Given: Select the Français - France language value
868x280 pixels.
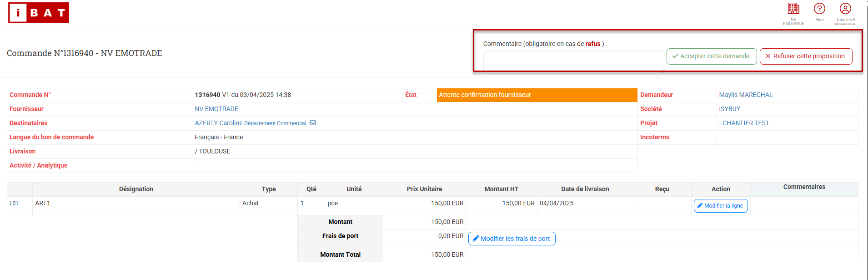Looking at the screenshot, I should pos(219,137).
